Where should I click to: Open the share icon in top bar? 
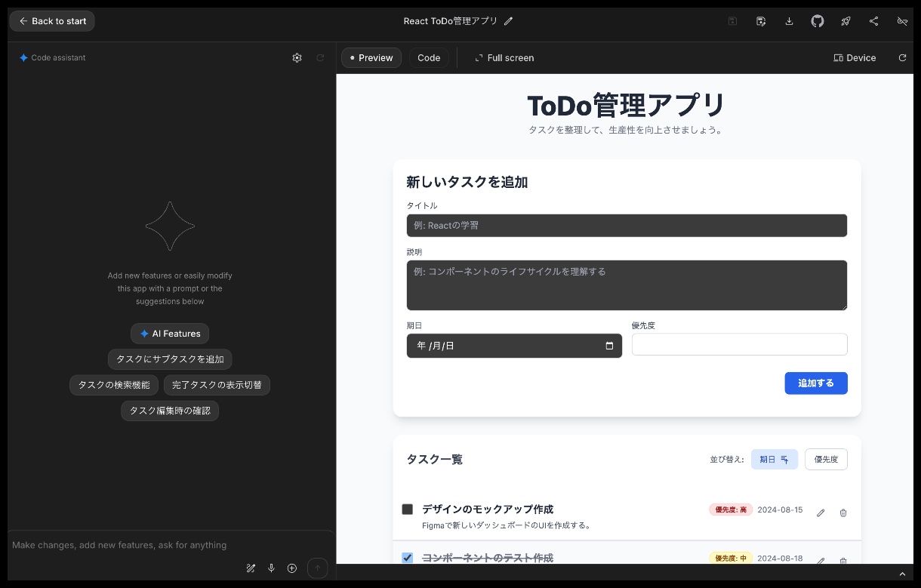[873, 21]
